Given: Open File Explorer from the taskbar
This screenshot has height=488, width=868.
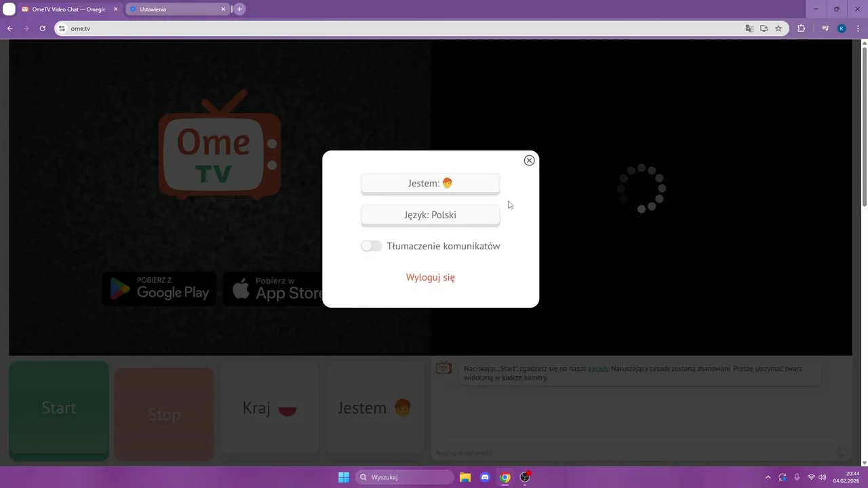Looking at the screenshot, I should 465,477.
